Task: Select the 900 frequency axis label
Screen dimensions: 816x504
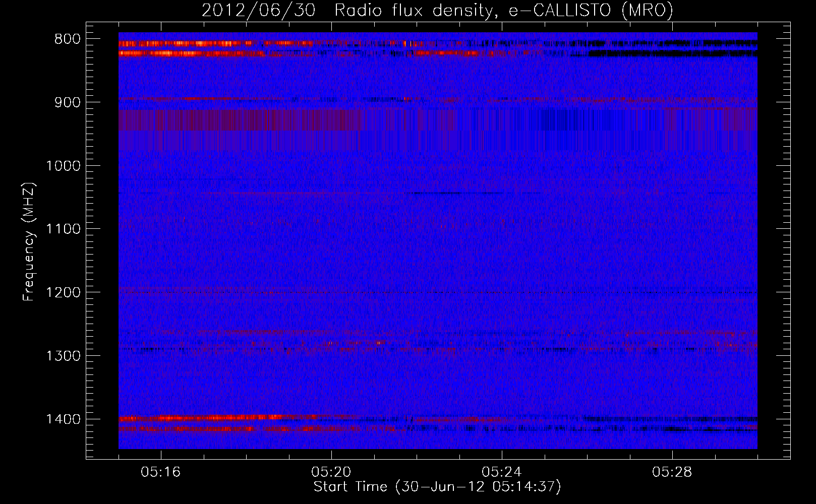Action: tap(67, 103)
